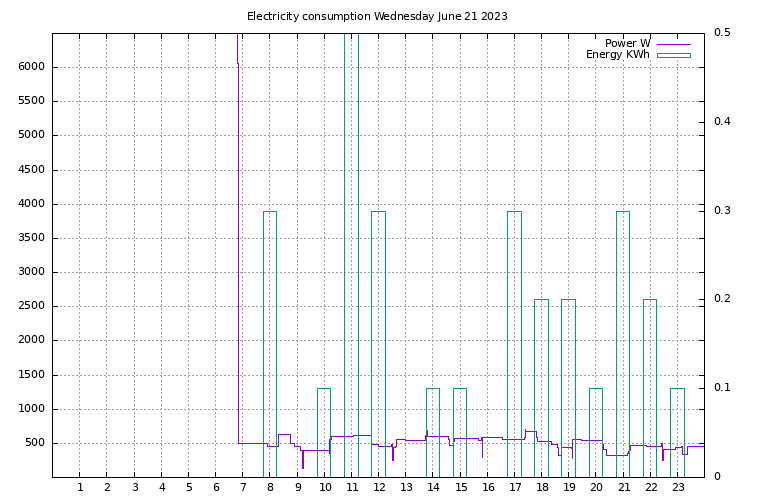Click the left-axis value 4500
The width and height of the screenshot is (768, 500).
point(31,169)
